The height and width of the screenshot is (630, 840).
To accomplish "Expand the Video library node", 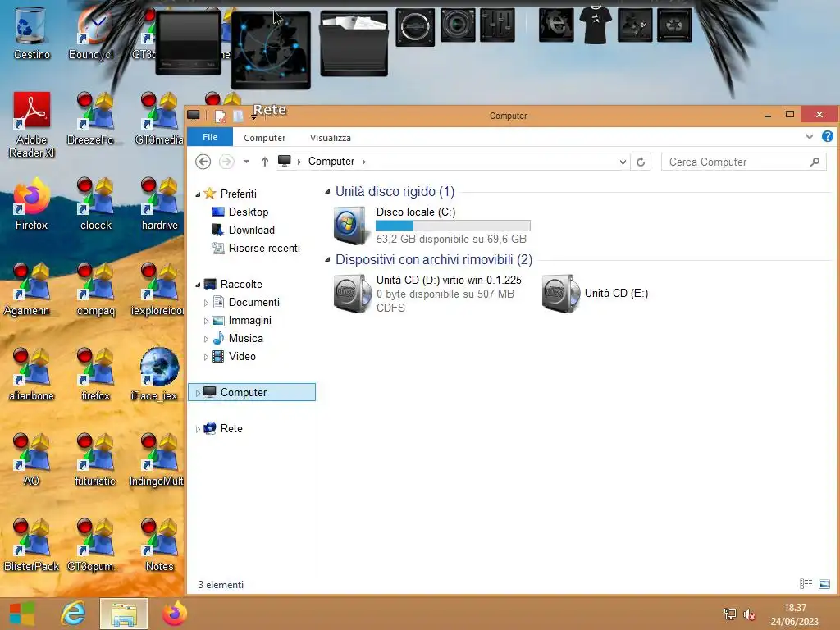I will click(x=206, y=358).
